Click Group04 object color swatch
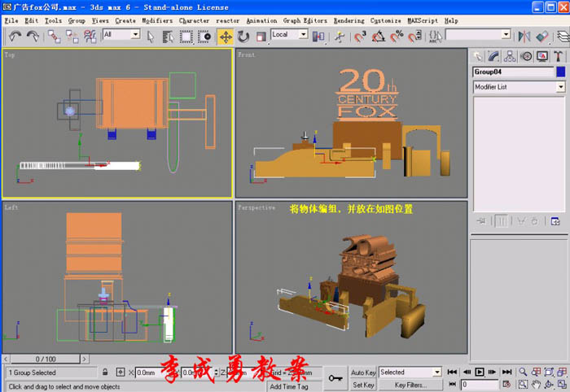Viewport: 570px width, 392px height. 560,72
